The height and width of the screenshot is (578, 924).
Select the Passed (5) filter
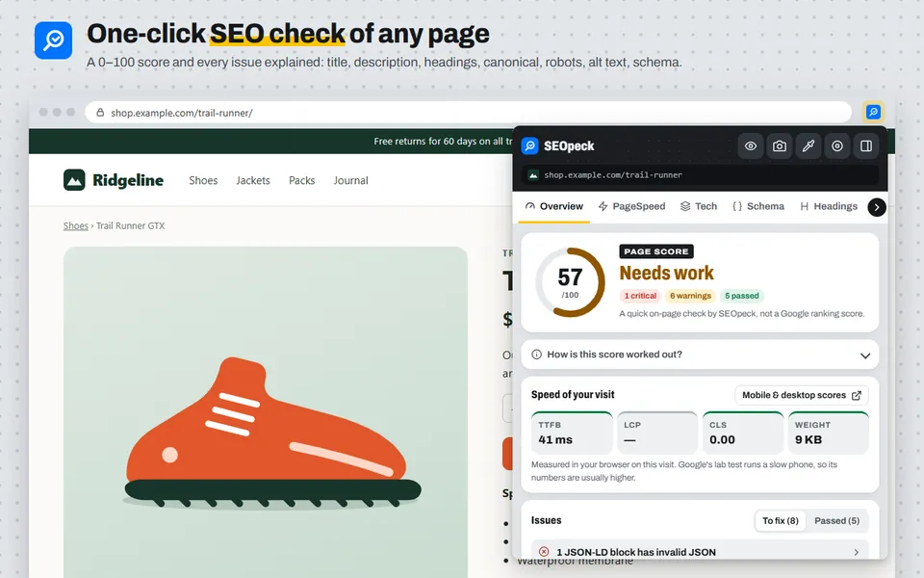pos(836,521)
